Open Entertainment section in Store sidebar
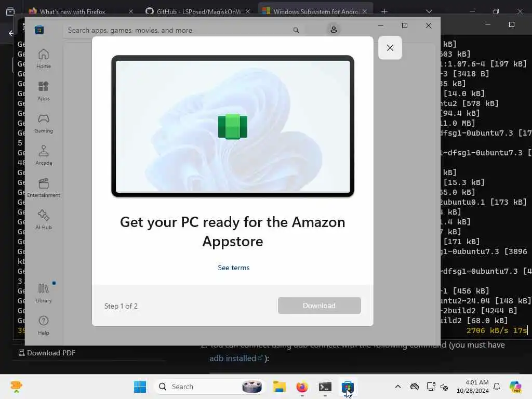This screenshot has width=532, height=399. pyautogui.click(x=44, y=188)
